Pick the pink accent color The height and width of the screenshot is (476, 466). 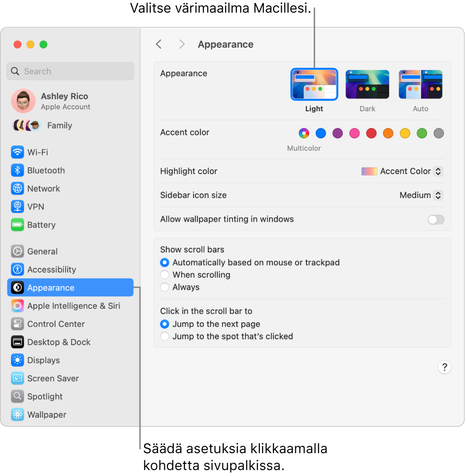(355, 133)
